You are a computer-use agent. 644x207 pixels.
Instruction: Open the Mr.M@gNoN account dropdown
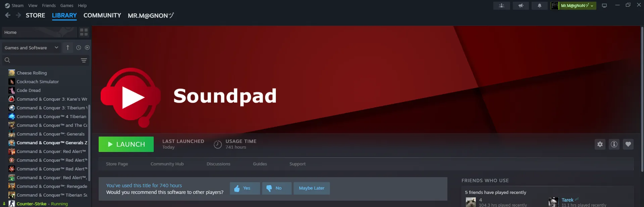(577, 6)
